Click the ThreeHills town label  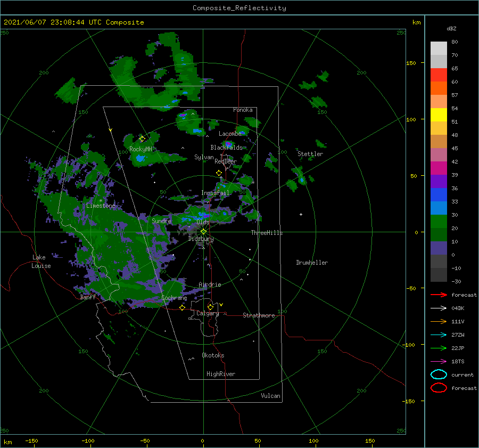(267, 233)
